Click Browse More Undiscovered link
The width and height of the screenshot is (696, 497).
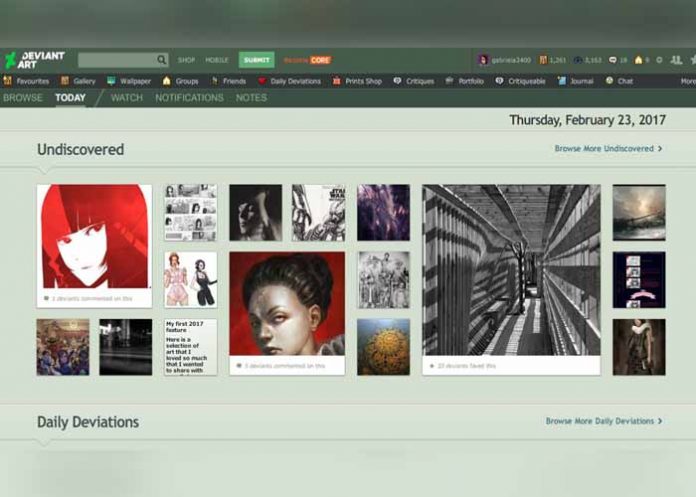[608, 149]
